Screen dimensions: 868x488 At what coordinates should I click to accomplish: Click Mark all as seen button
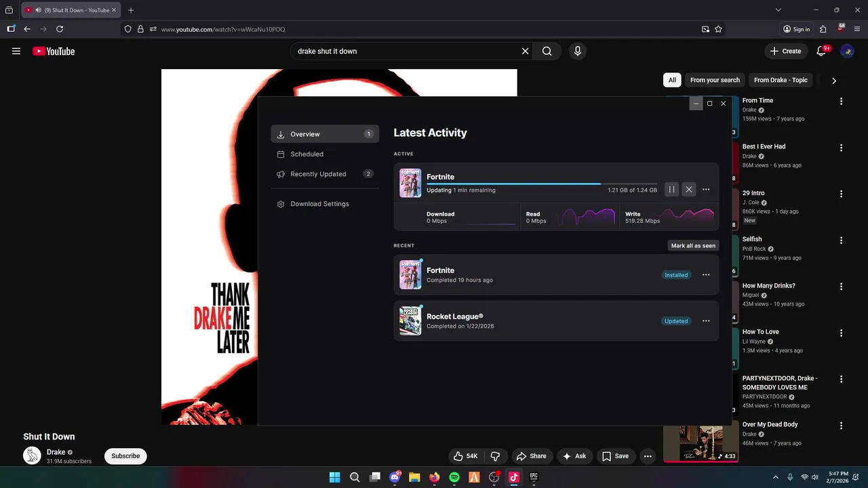693,246
